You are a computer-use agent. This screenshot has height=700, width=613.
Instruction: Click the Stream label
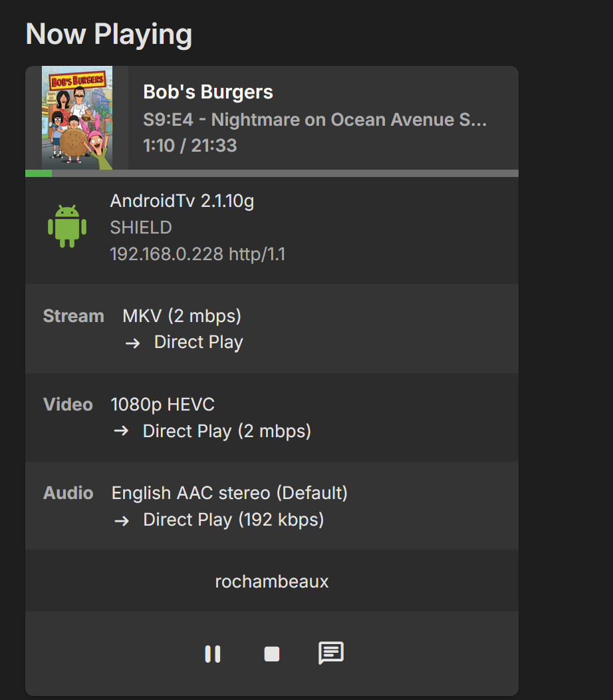[x=73, y=316]
